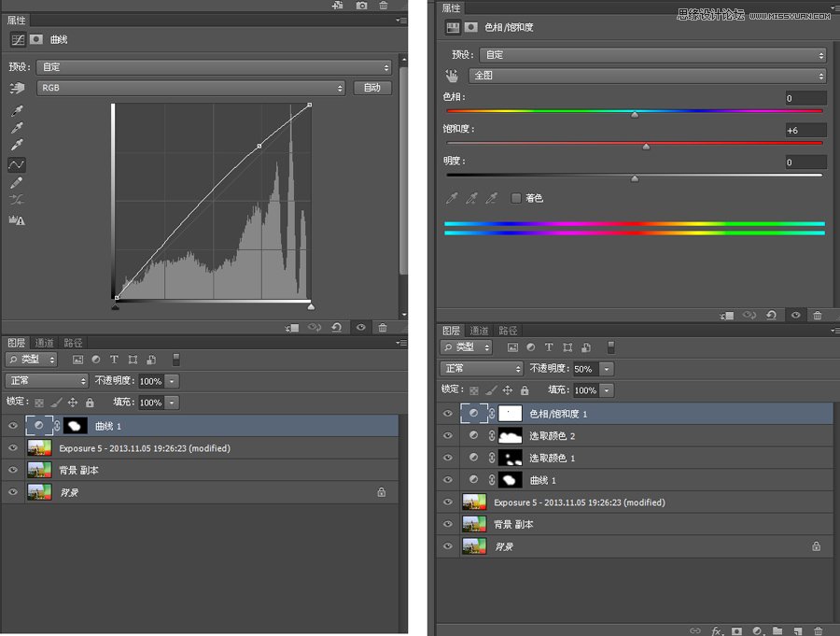The width and height of the screenshot is (840, 636).
Task: Choose the draw-curve pencil tool
Action: click(17, 182)
